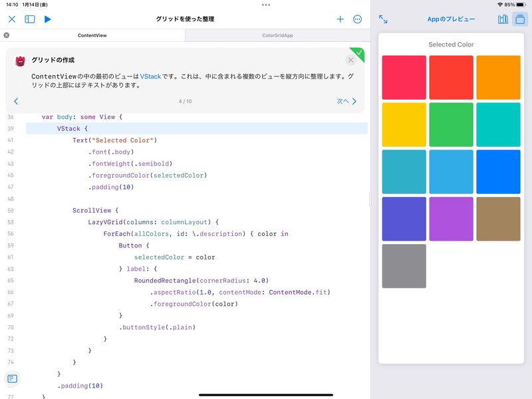The image size is (532, 399).
Task: Add a new item with the plus icon
Action: (x=340, y=19)
